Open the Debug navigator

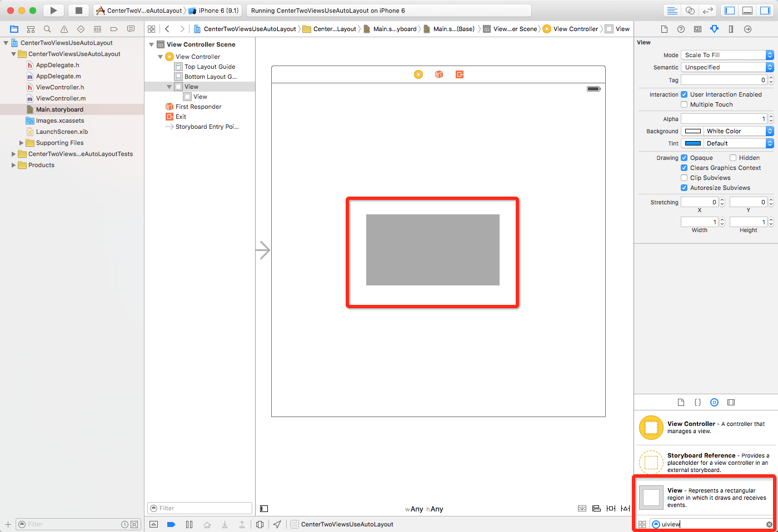tap(98, 29)
